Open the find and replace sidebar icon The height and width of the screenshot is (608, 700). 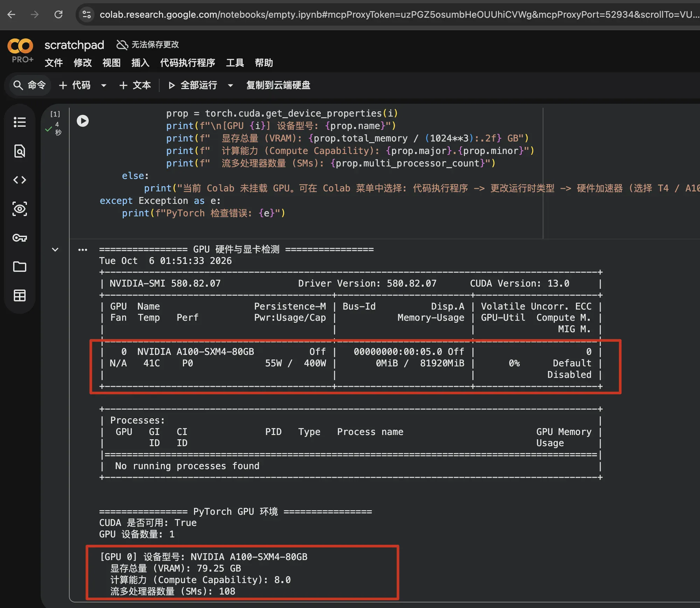(x=20, y=151)
